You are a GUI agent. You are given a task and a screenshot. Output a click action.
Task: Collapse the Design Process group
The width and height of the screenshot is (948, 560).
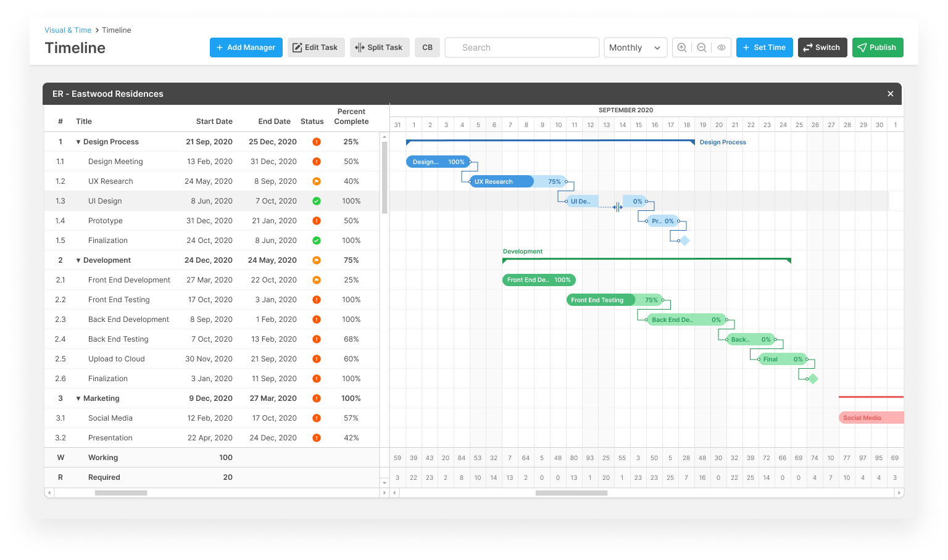[78, 142]
